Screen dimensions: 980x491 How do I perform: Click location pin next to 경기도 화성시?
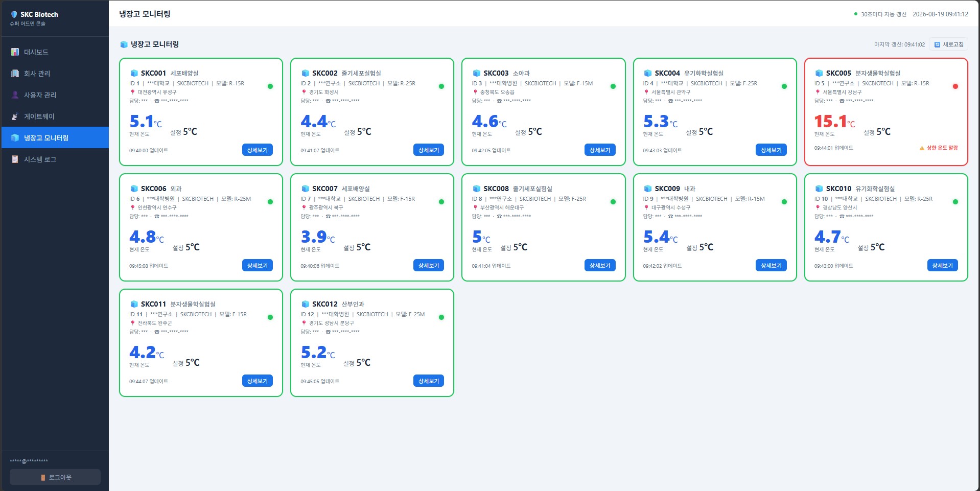tap(304, 92)
